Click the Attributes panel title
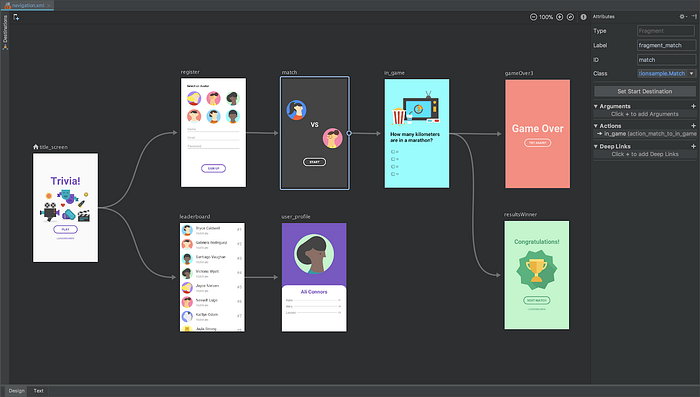This screenshot has width=700, height=397. tap(604, 17)
